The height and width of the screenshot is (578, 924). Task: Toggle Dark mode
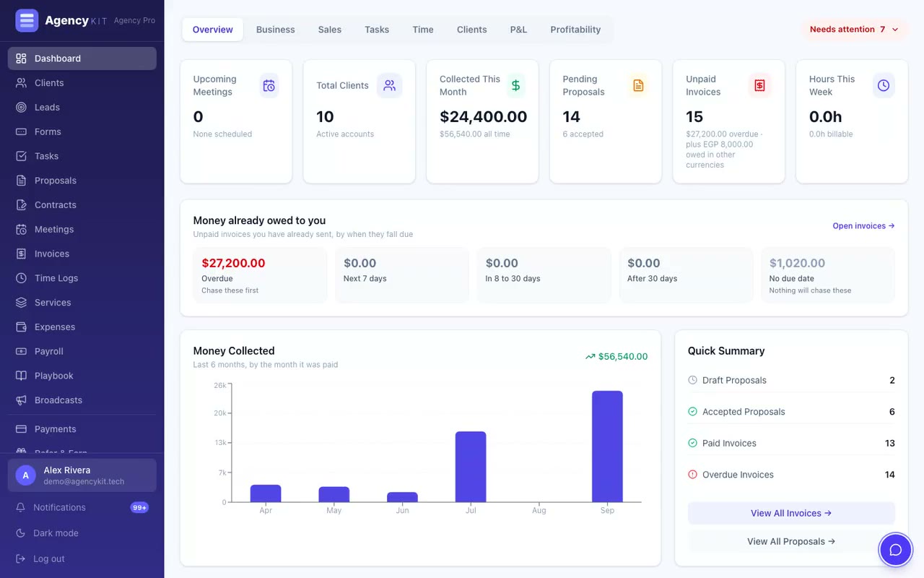point(82,533)
